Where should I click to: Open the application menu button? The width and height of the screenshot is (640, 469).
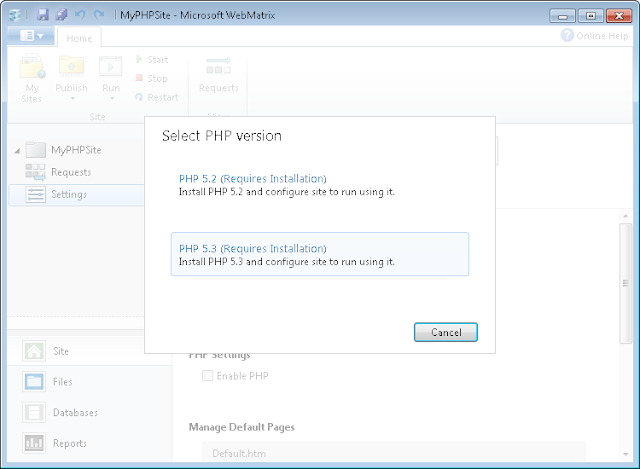[31, 36]
